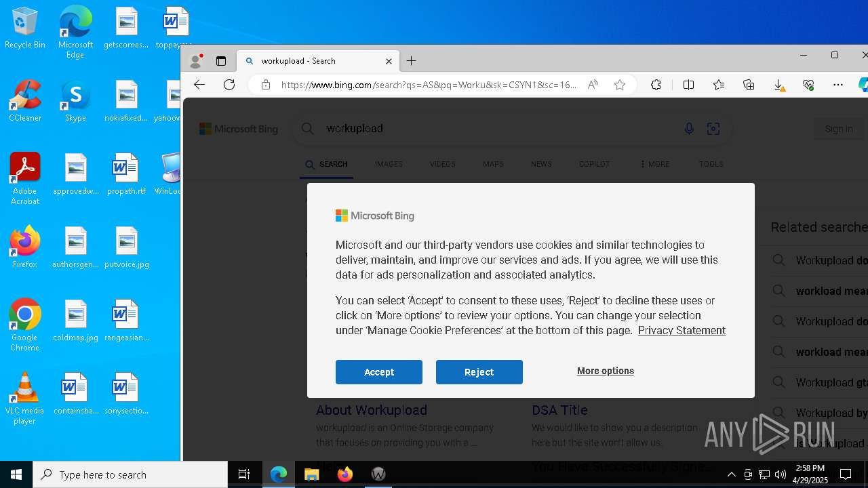Open Recycle Bin on desktop

[25, 28]
